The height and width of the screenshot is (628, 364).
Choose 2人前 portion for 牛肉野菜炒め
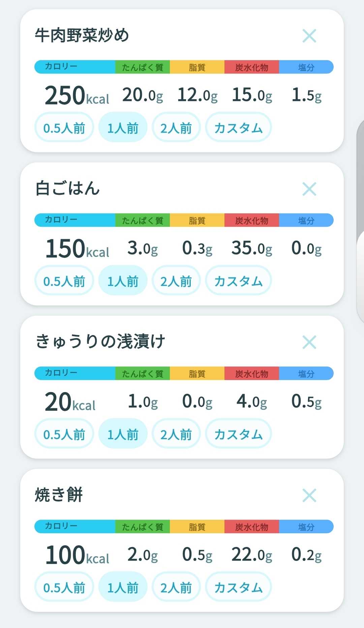[176, 127]
